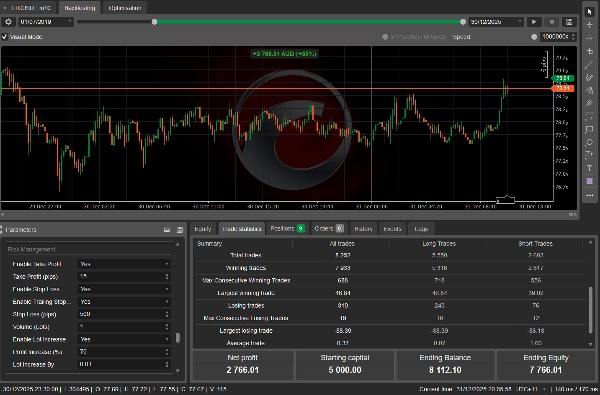600x395 pixels.
Task: Click Lot Increase By stepper arrows
Action: tap(167, 364)
